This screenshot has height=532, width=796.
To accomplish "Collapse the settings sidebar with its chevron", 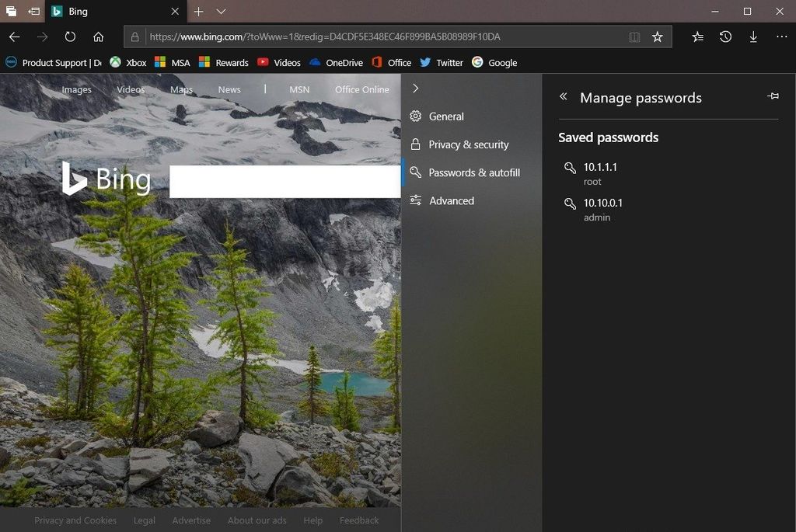I will point(415,88).
